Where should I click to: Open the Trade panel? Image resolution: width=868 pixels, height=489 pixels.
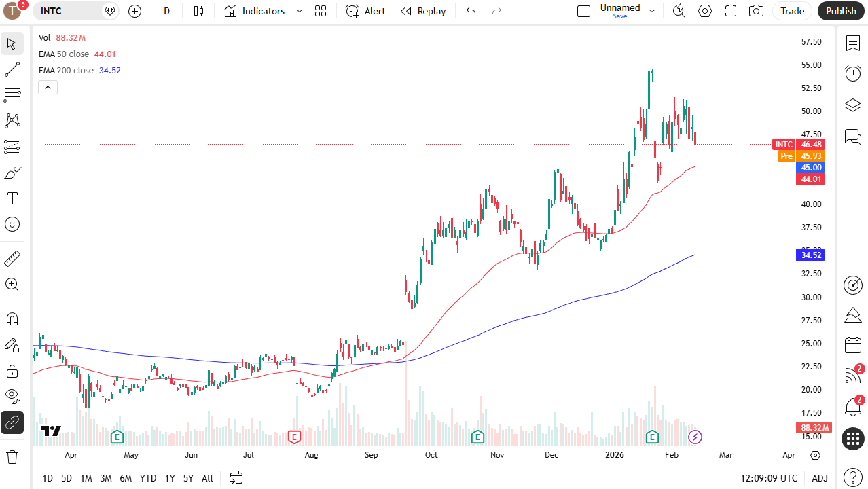tap(792, 11)
